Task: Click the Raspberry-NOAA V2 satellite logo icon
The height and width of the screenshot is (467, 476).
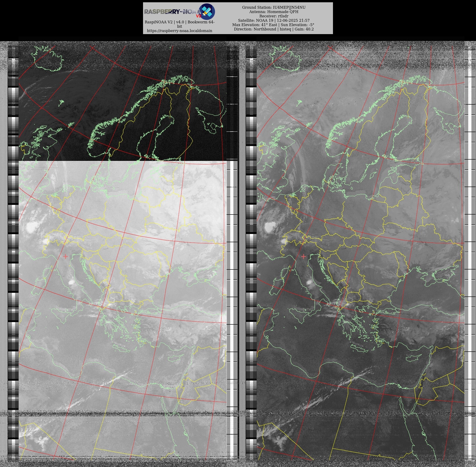Action: [206, 11]
